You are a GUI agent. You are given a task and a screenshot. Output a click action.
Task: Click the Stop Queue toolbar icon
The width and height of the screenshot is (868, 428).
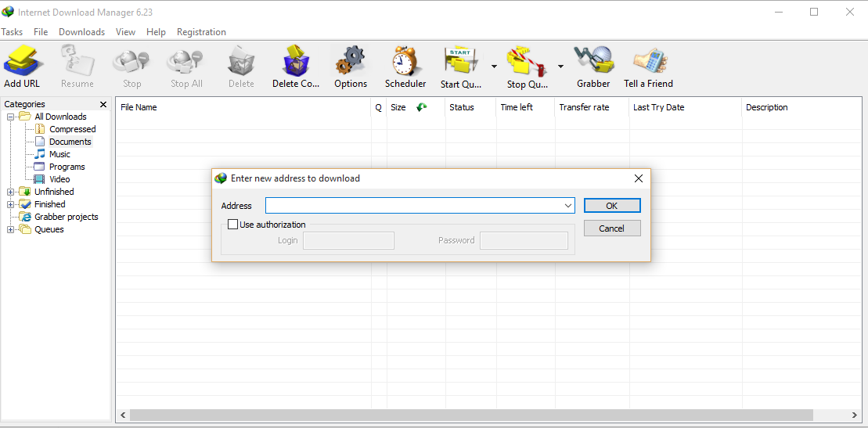[526, 61]
